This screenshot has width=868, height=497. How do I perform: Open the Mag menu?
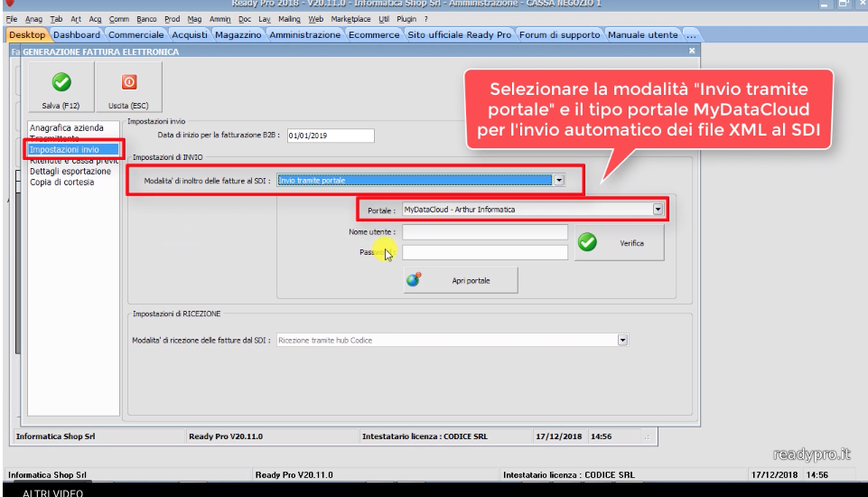pos(194,19)
